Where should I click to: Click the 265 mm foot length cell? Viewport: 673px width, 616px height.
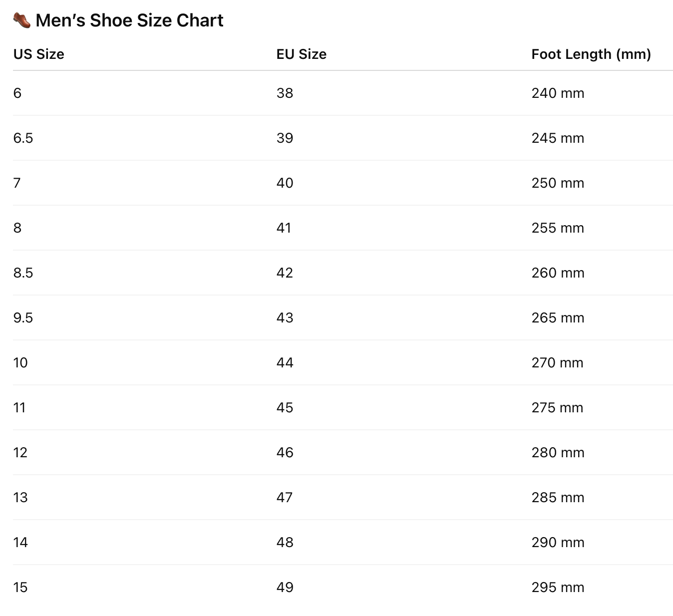coord(558,317)
